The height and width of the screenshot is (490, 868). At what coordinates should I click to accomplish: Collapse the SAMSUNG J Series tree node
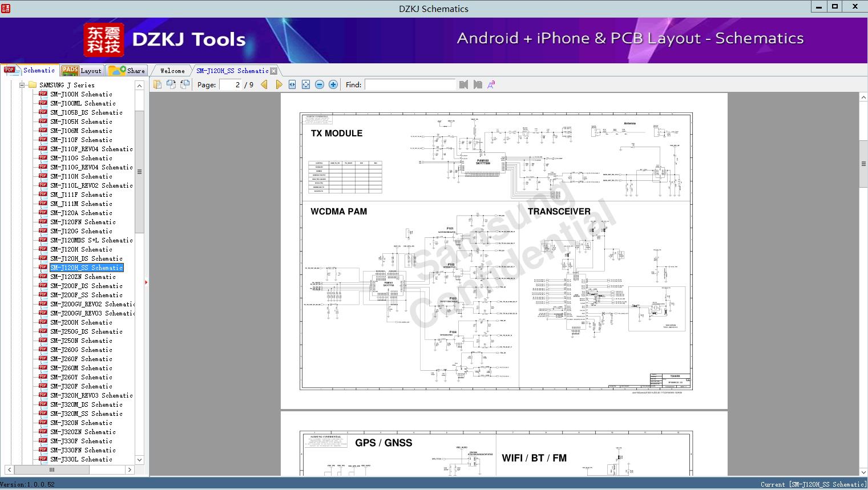[22, 85]
